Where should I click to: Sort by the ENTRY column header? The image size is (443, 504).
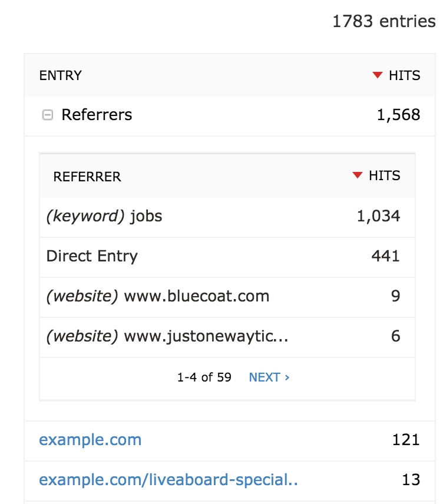coord(60,75)
